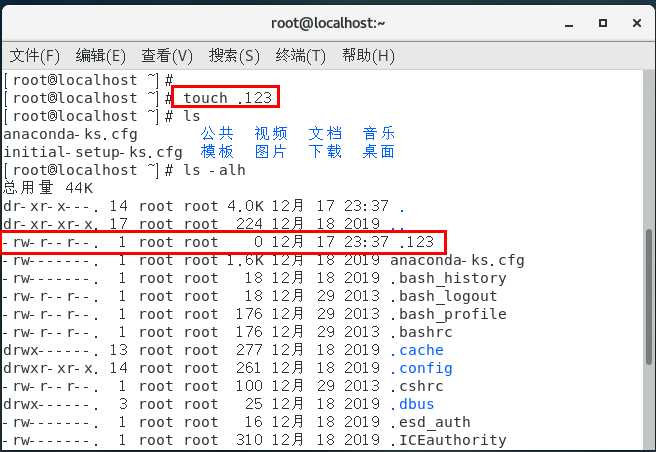Click the 公共 directory name
656x452 pixels.
[x=217, y=134]
